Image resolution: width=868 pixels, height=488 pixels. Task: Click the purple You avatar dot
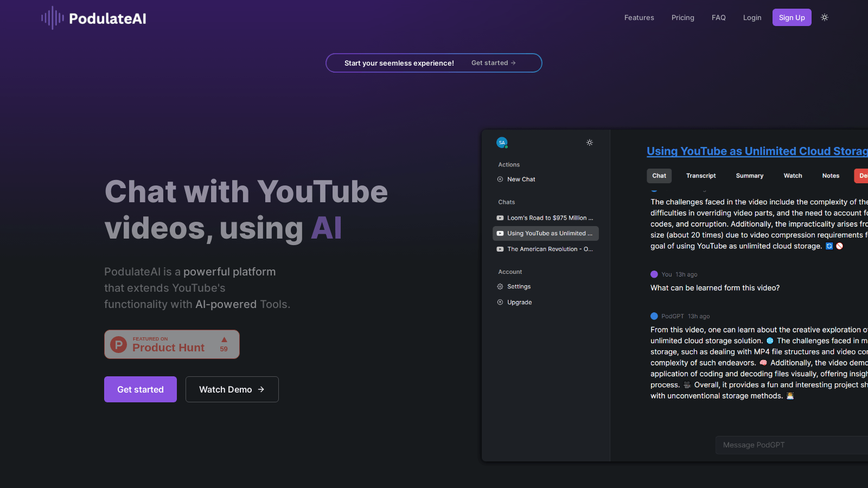654,274
